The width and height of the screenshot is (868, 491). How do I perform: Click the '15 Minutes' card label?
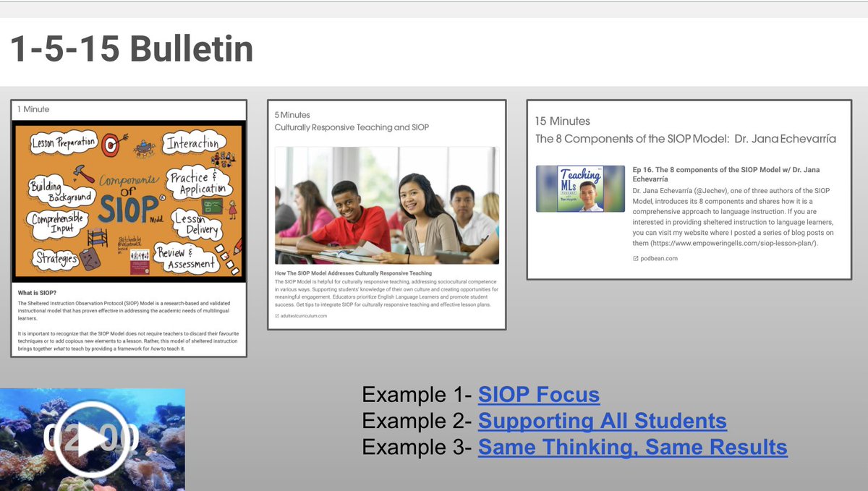tap(563, 121)
